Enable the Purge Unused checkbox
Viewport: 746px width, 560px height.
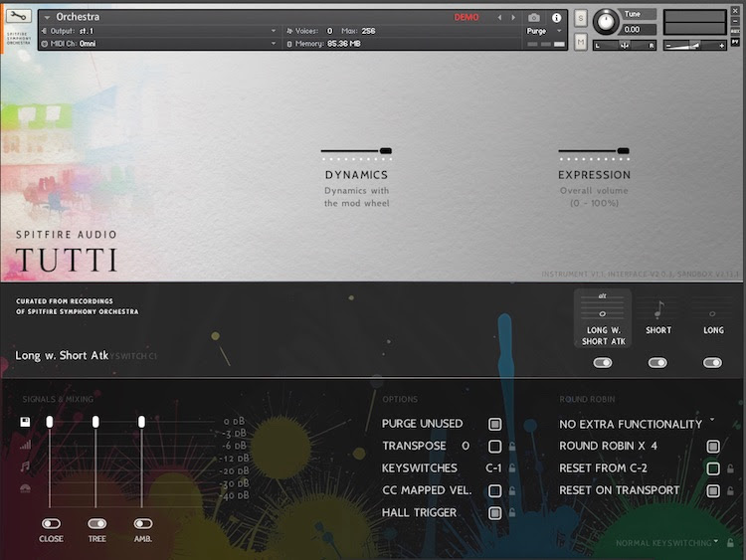point(494,424)
